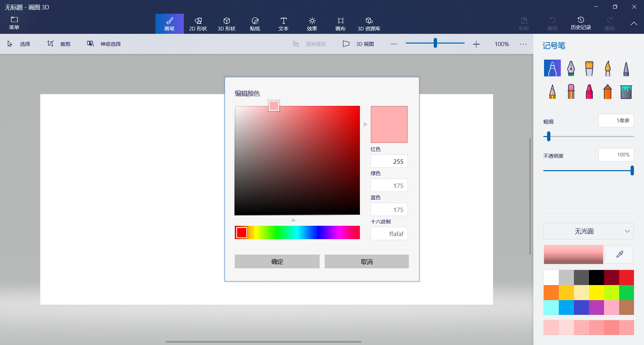Select the Calligraphy pen tool

point(571,68)
